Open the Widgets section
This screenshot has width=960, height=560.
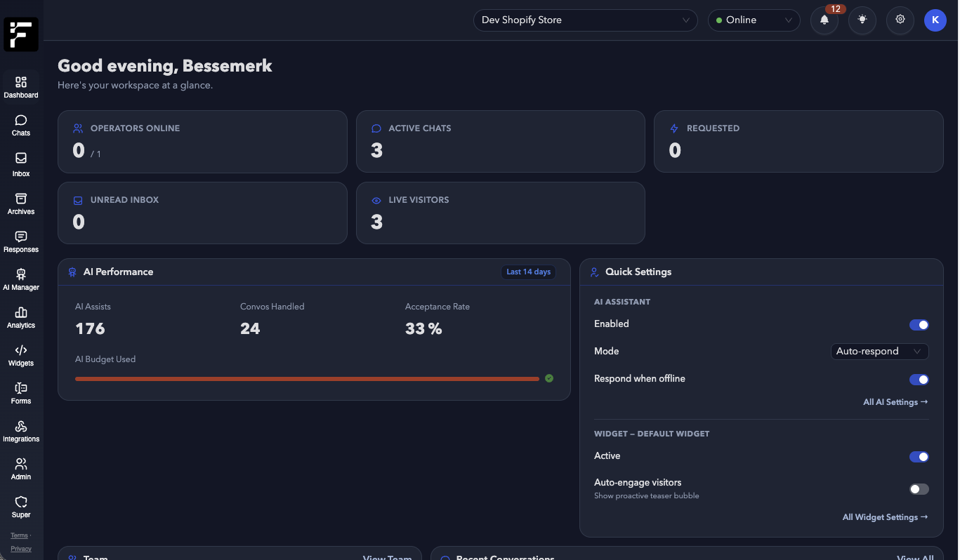point(20,354)
